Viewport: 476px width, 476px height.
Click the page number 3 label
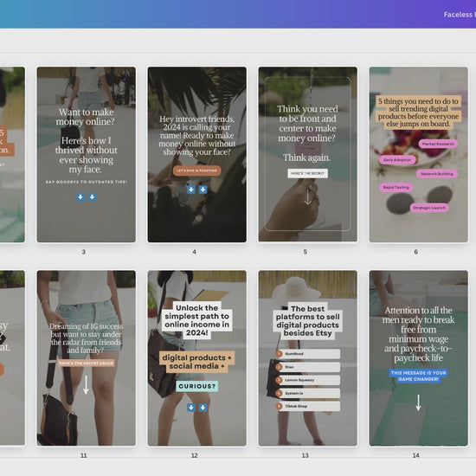point(83,252)
